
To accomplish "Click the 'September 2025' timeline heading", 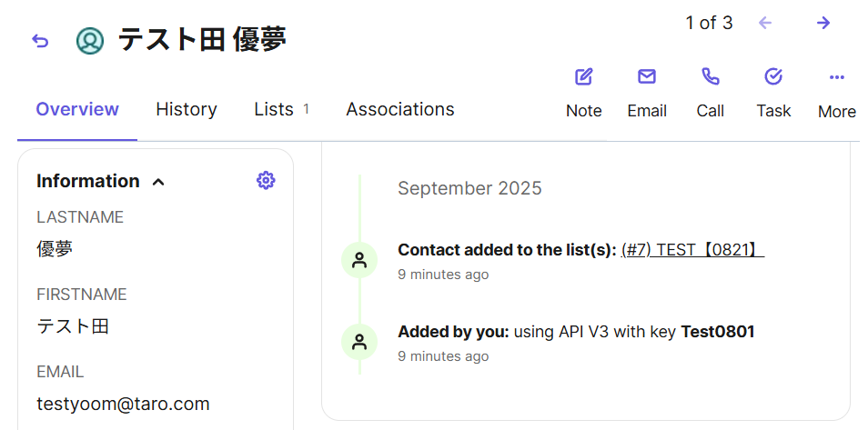I will pos(469,188).
